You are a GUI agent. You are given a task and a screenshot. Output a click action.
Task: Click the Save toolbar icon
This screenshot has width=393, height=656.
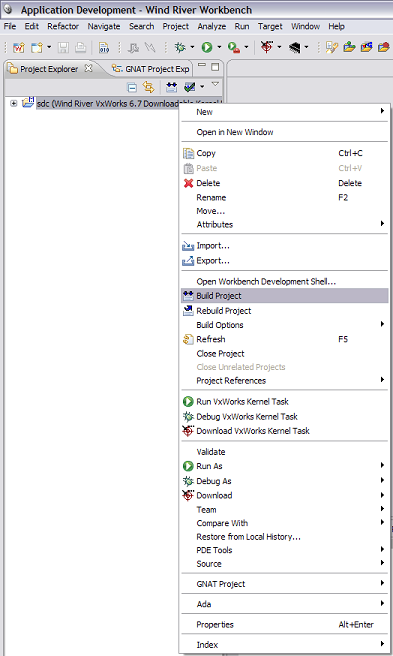pos(63,47)
